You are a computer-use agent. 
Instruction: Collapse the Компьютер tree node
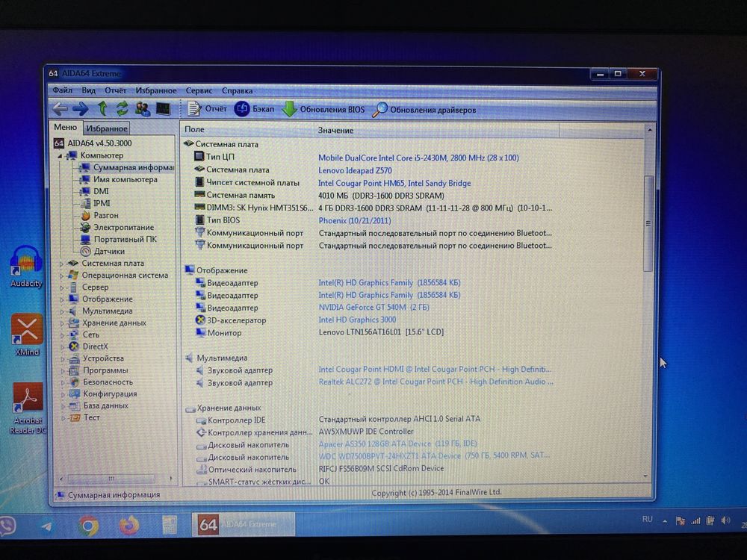coord(60,156)
